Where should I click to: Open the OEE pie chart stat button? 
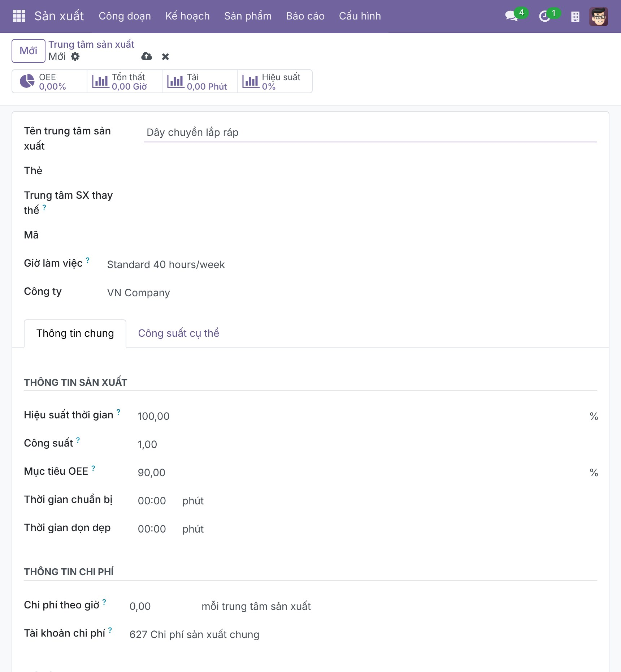[49, 81]
